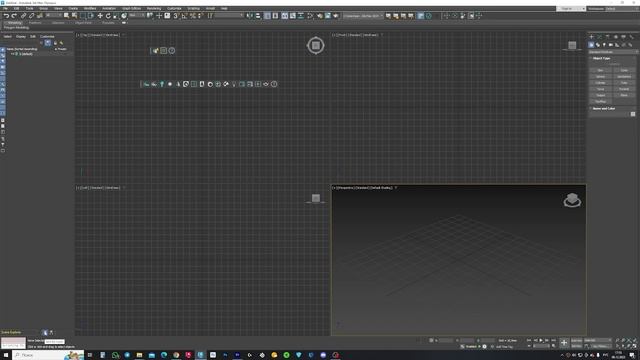Switch to the Freeform ribbon tab

coord(35,23)
